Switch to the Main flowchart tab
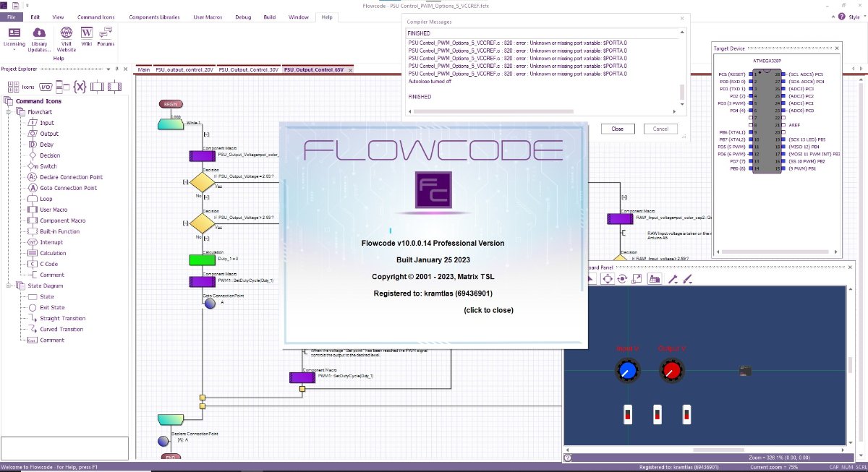Viewport: 868px width, 472px height. pos(144,70)
